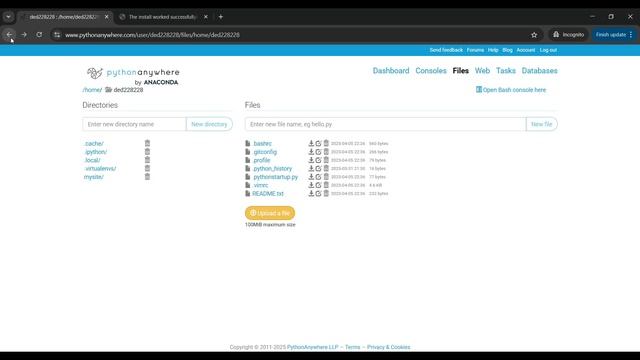Download .pythonstartup.py file
Viewport: 640px width, 360px height.
[311, 177]
